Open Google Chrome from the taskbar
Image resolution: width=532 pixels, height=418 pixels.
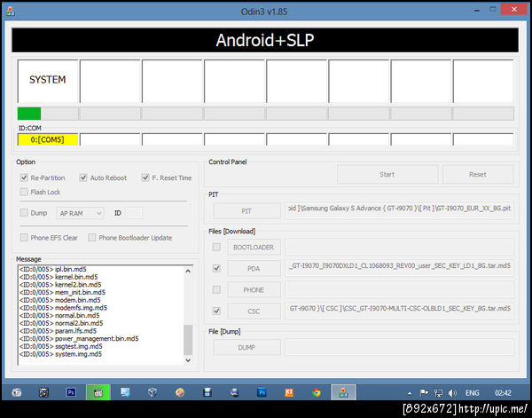(x=317, y=392)
